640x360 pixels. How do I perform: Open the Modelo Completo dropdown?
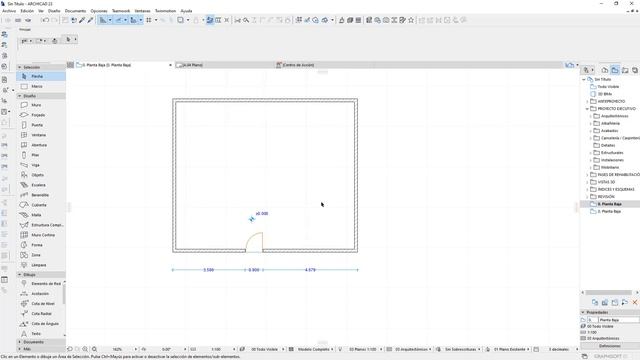point(332,349)
